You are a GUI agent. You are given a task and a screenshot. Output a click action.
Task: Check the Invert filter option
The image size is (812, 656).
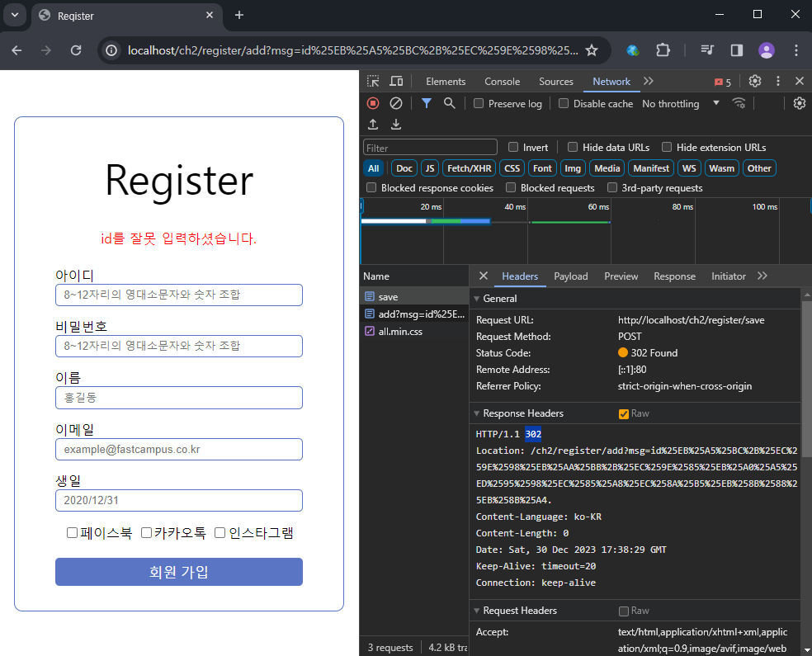(x=513, y=147)
